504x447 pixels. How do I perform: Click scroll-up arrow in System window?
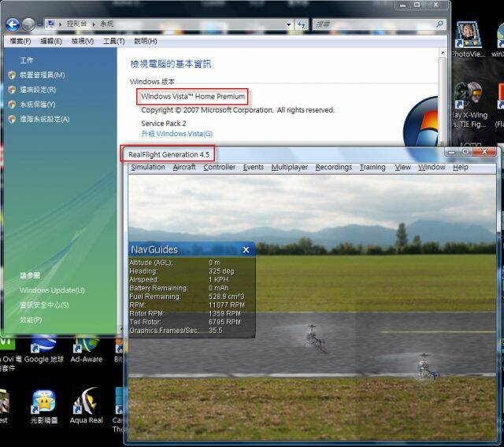point(443,54)
